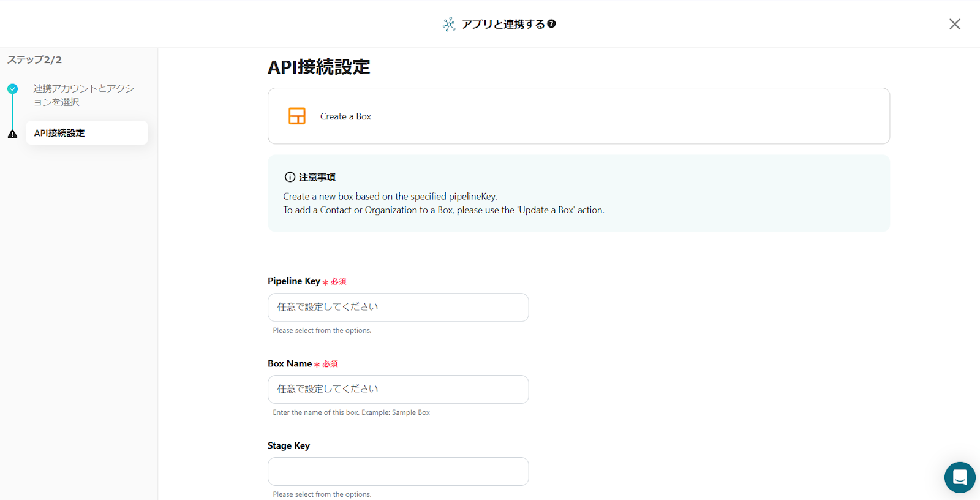Click the Pipeline Key field label
Screen dimensions: 980x500
(294, 281)
